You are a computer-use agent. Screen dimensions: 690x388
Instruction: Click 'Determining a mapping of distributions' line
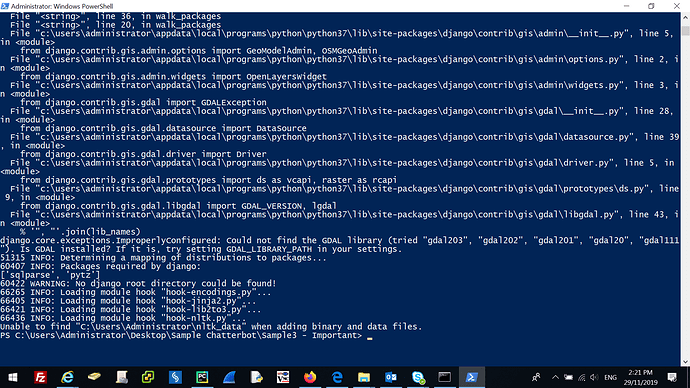click(x=163, y=258)
